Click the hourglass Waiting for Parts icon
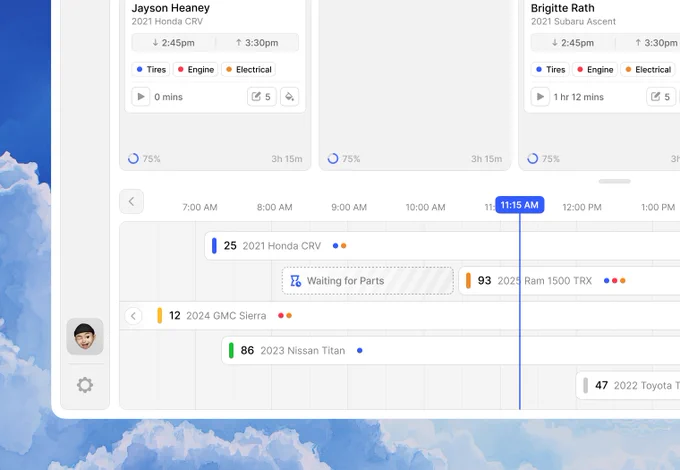This screenshot has height=470, width=680. pyautogui.click(x=295, y=281)
